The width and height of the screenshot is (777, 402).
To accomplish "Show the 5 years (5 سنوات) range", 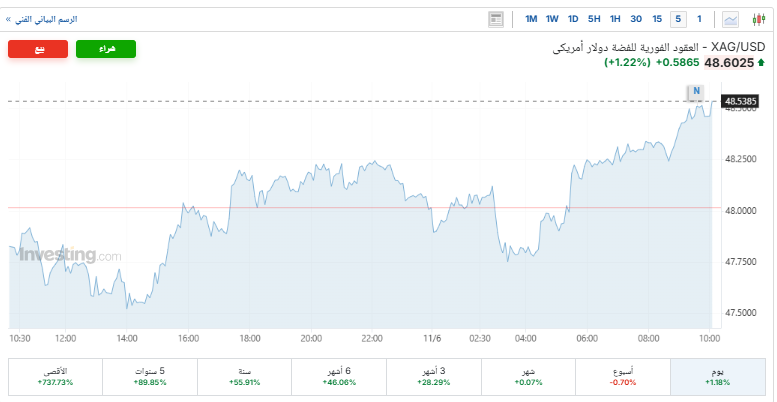I will [x=149, y=376].
